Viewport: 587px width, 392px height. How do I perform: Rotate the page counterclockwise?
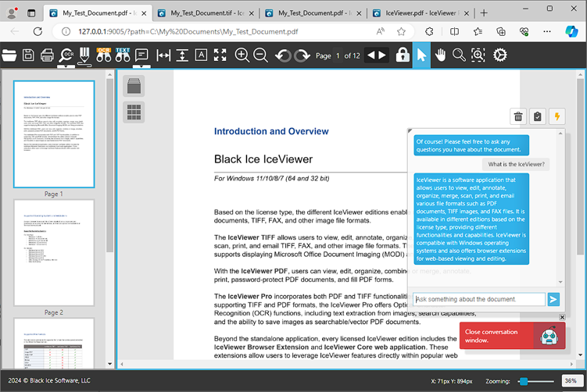[283, 55]
